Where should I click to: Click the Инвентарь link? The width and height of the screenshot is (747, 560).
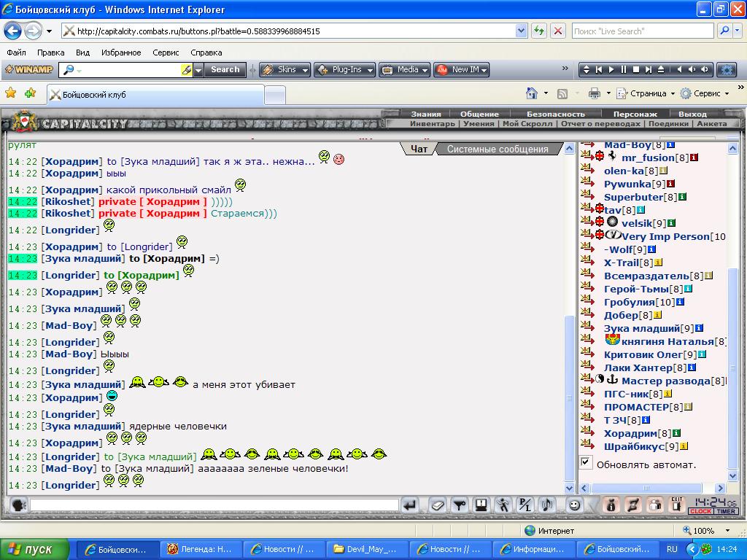point(432,124)
